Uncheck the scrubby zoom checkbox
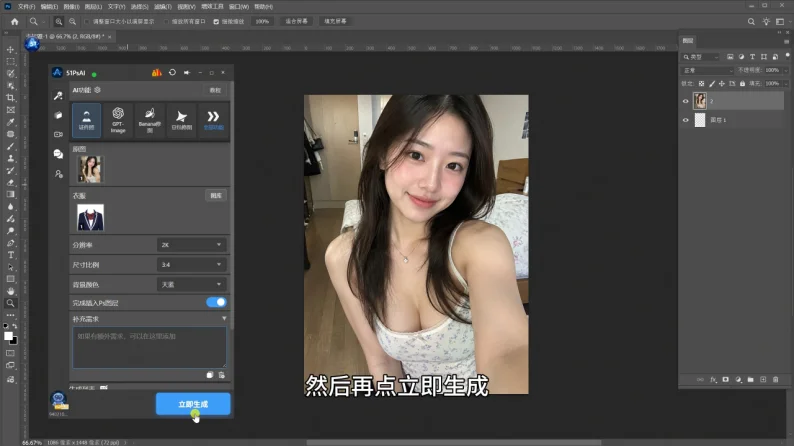Image resolution: width=794 pixels, height=447 pixels. click(x=216, y=22)
